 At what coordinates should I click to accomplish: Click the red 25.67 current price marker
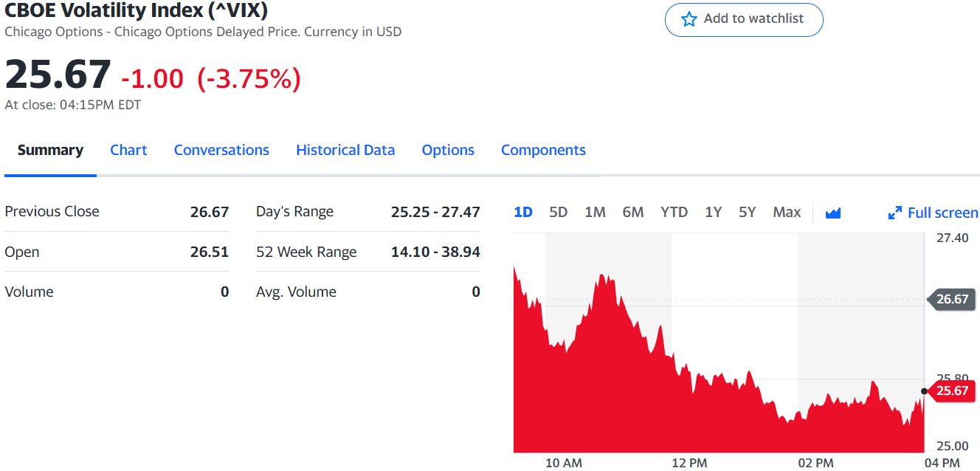point(950,391)
